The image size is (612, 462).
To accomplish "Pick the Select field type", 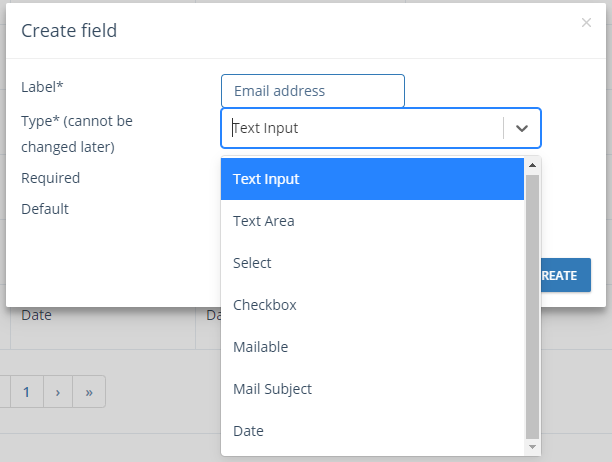I will 372,263.
